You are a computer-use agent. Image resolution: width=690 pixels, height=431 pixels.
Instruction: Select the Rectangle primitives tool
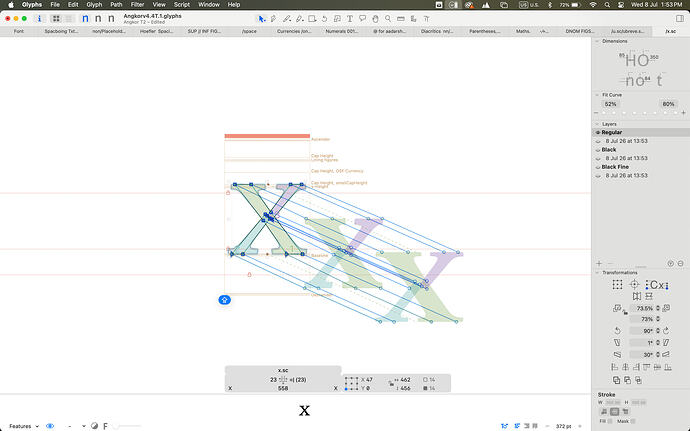pos(312,19)
